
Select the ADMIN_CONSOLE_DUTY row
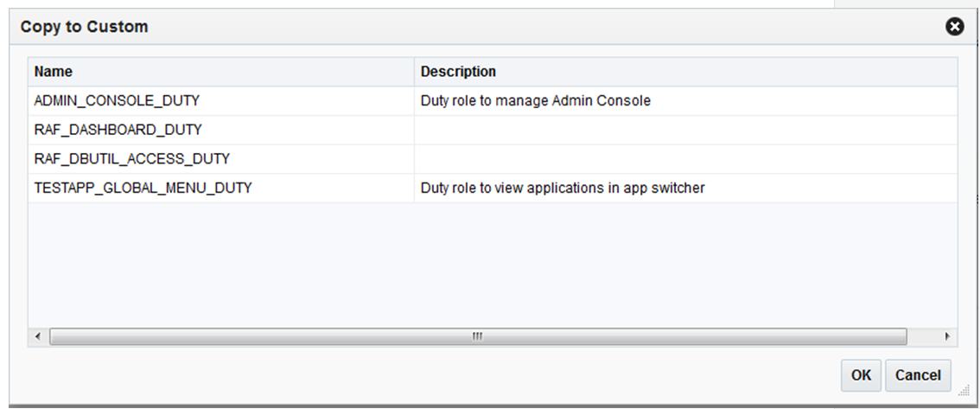point(493,100)
